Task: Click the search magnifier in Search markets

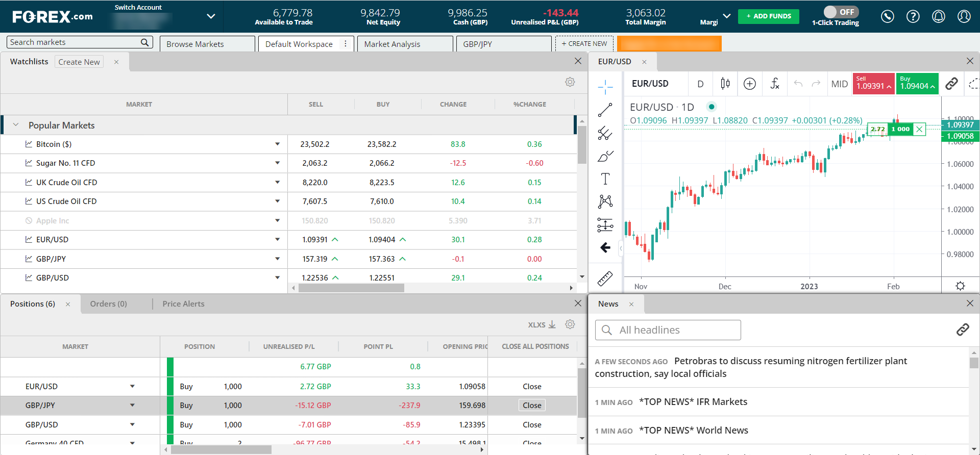Action: (x=145, y=42)
